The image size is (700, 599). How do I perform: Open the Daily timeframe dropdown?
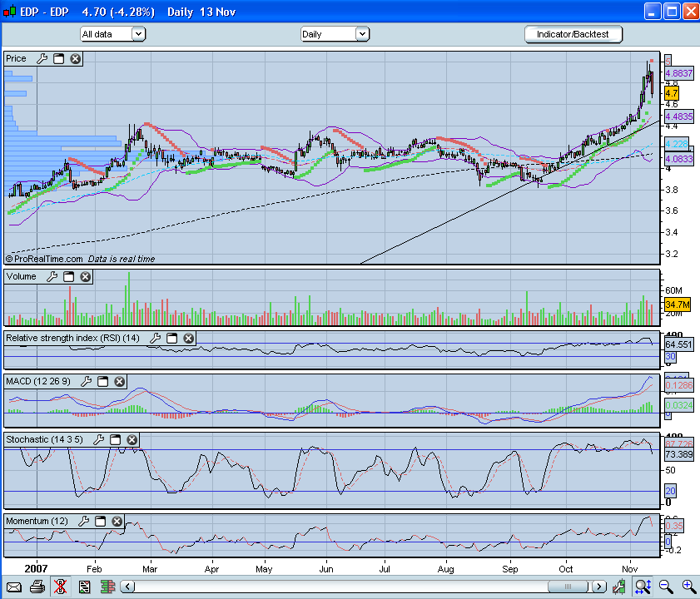pyautogui.click(x=335, y=34)
